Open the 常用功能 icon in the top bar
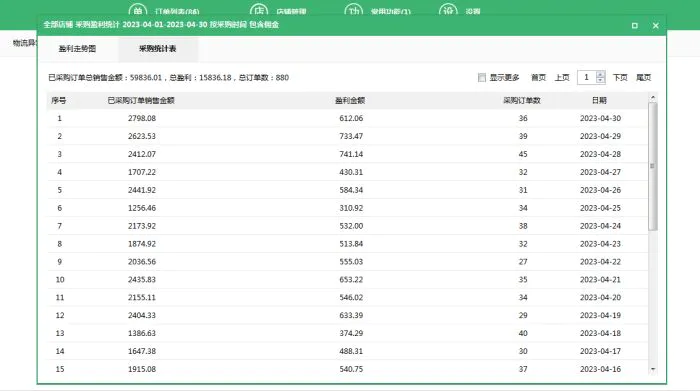This screenshot has height=391, width=700. [354, 10]
